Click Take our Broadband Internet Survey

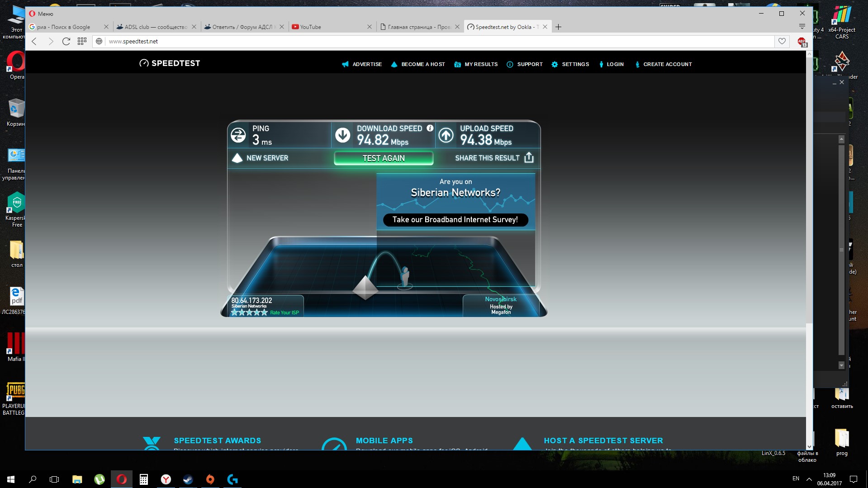point(455,220)
